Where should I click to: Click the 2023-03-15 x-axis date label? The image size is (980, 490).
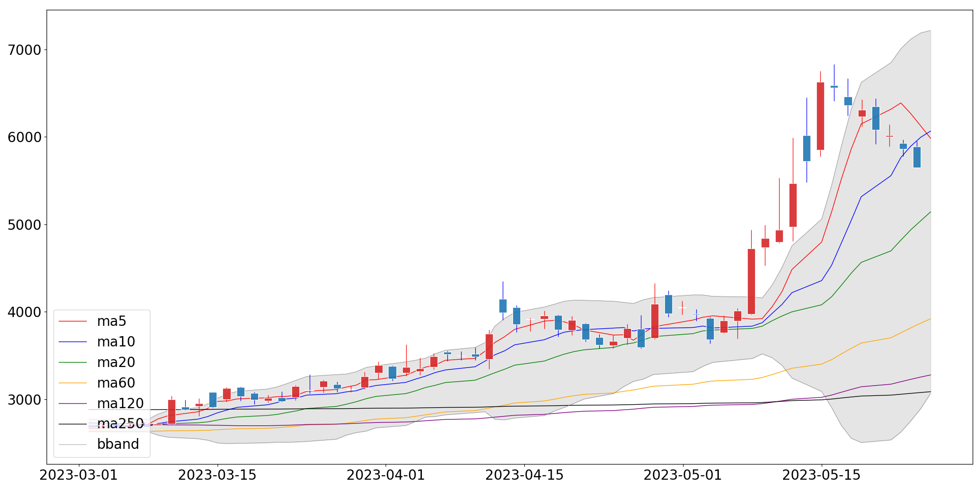(x=218, y=475)
